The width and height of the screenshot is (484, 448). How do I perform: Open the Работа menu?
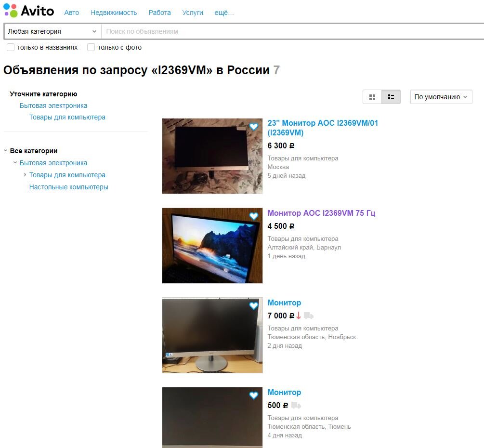[x=159, y=13]
